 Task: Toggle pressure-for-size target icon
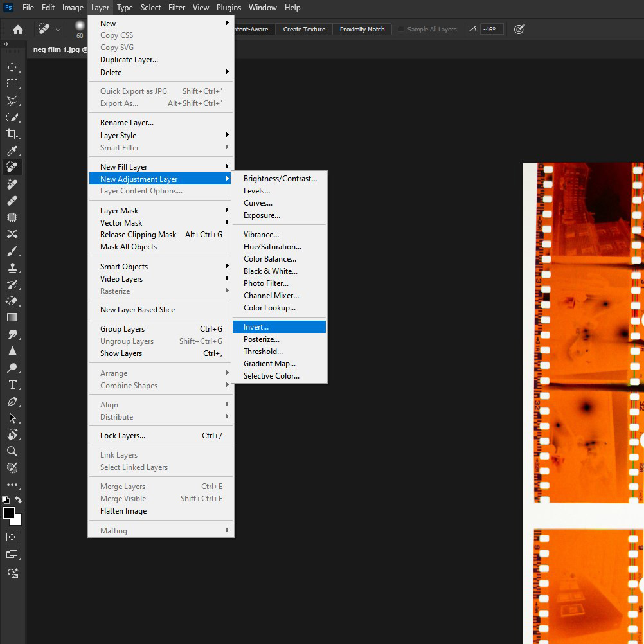tap(519, 29)
